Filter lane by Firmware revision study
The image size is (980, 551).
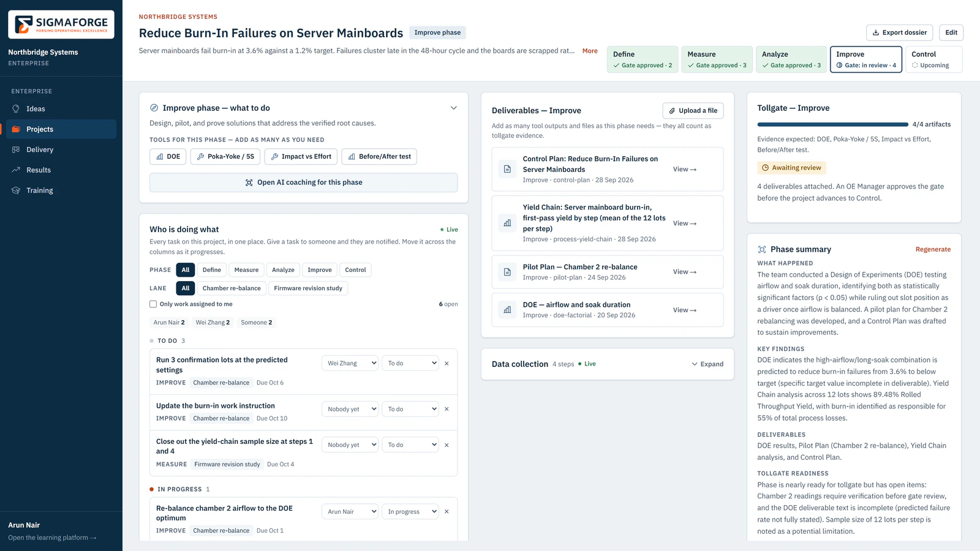308,288
